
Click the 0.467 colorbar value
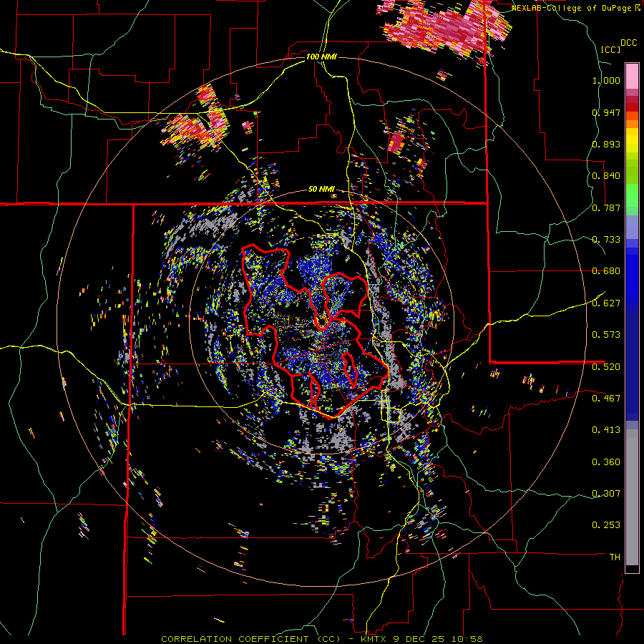606,398
